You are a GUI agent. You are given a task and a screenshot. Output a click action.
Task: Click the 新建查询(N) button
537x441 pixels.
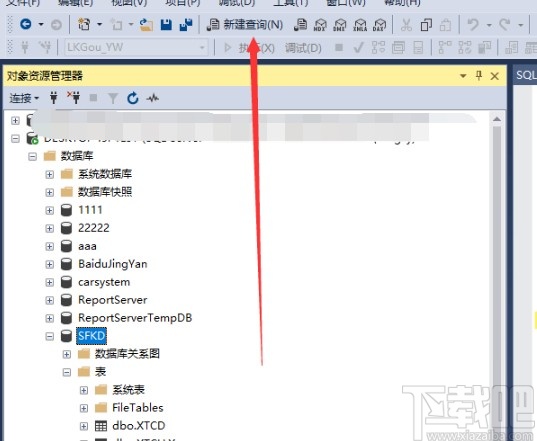[245, 25]
